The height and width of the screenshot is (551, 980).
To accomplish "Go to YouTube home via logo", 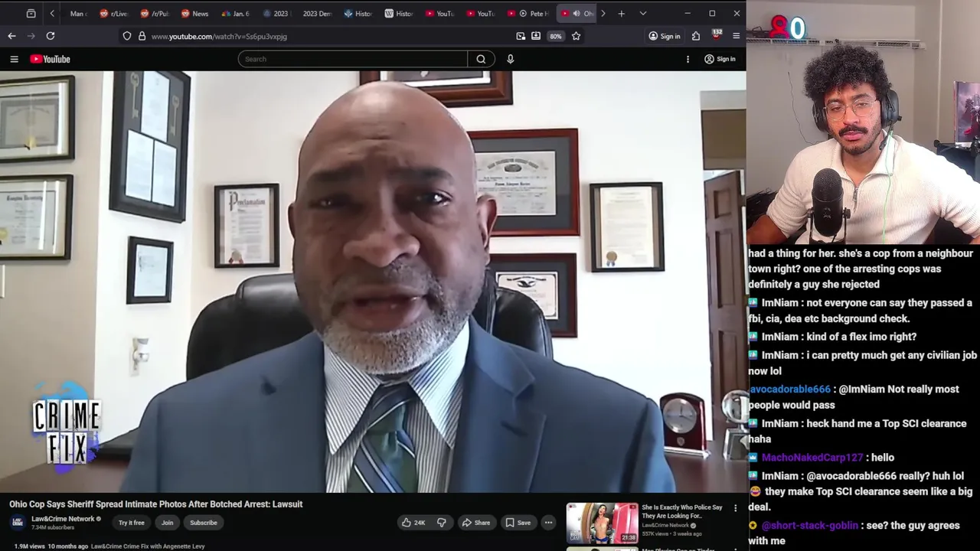I will [51, 59].
